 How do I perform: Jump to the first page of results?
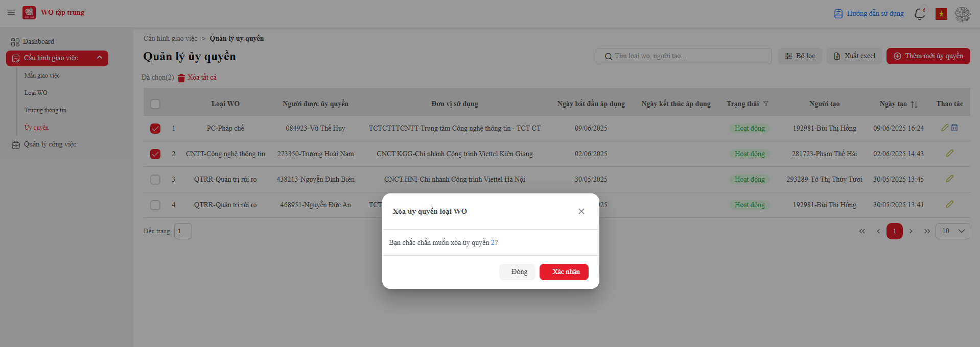coord(862,231)
